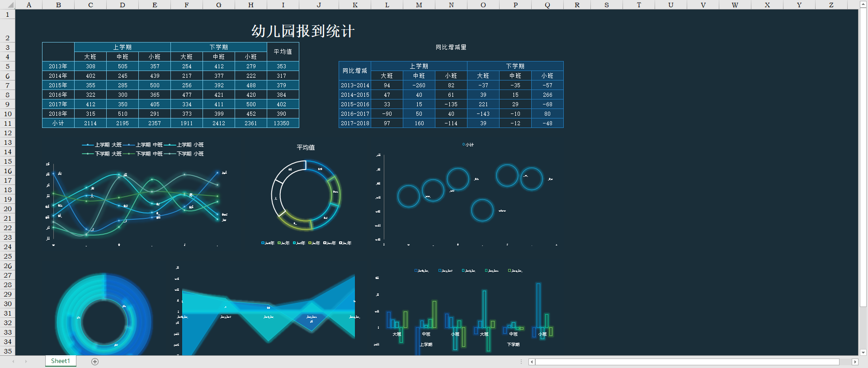868x368 pixels.
Task: Select the 2016年 row label cell
Action: tap(58, 95)
